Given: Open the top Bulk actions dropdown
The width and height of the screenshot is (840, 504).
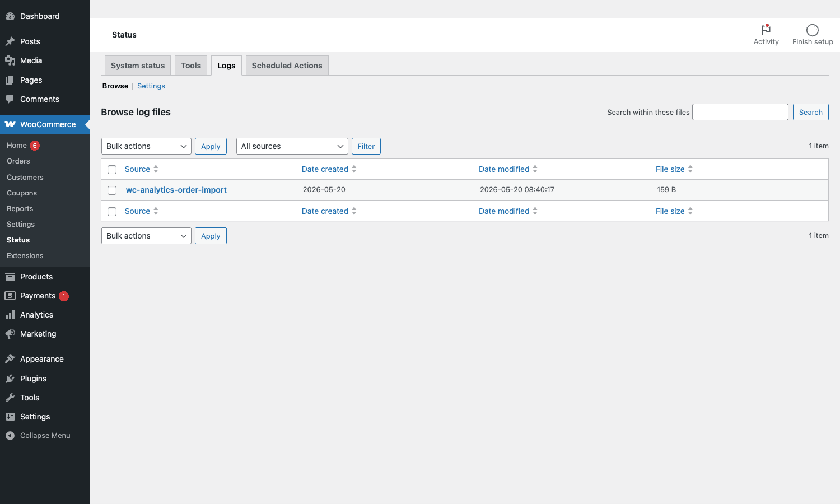Looking at the screenshot, I should [x=146, y=146].
